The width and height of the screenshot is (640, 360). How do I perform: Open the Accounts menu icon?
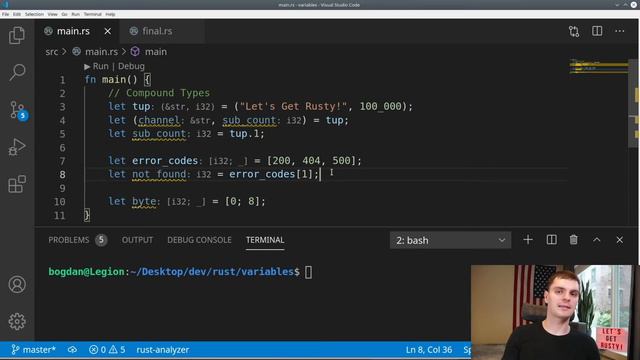tap(17, 284)
